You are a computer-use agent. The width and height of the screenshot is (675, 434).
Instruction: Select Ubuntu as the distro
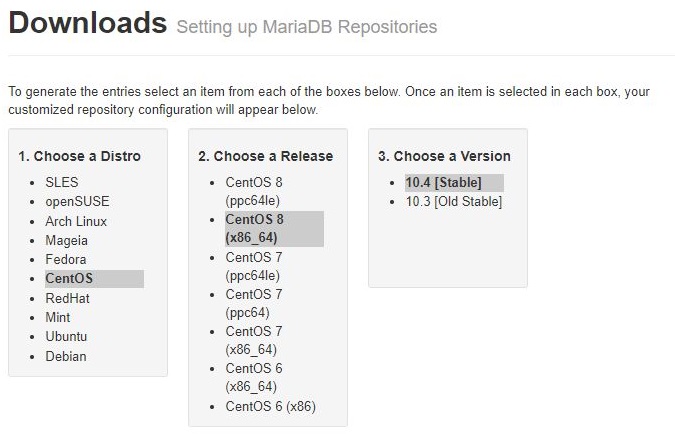click(66, 337)
